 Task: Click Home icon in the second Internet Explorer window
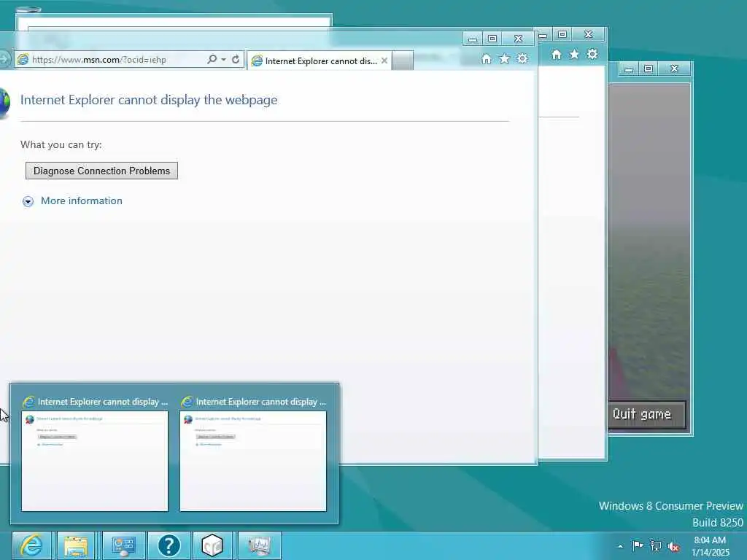pyautogui.click(x=556, y=55)
